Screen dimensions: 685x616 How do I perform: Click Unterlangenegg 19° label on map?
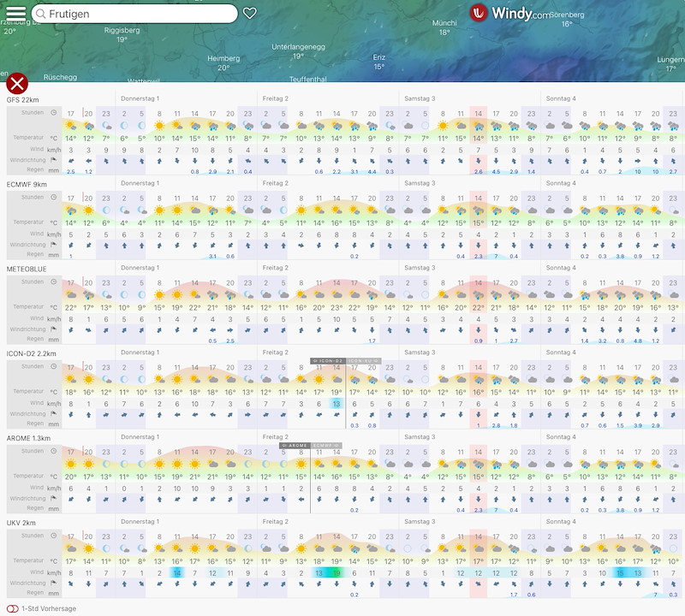click(298, 51)
